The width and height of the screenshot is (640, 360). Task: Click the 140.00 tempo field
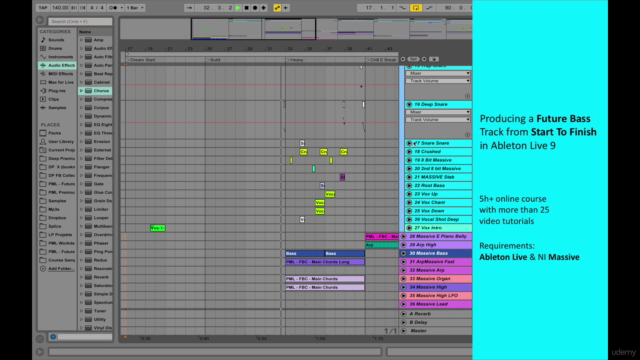[60, 8]
